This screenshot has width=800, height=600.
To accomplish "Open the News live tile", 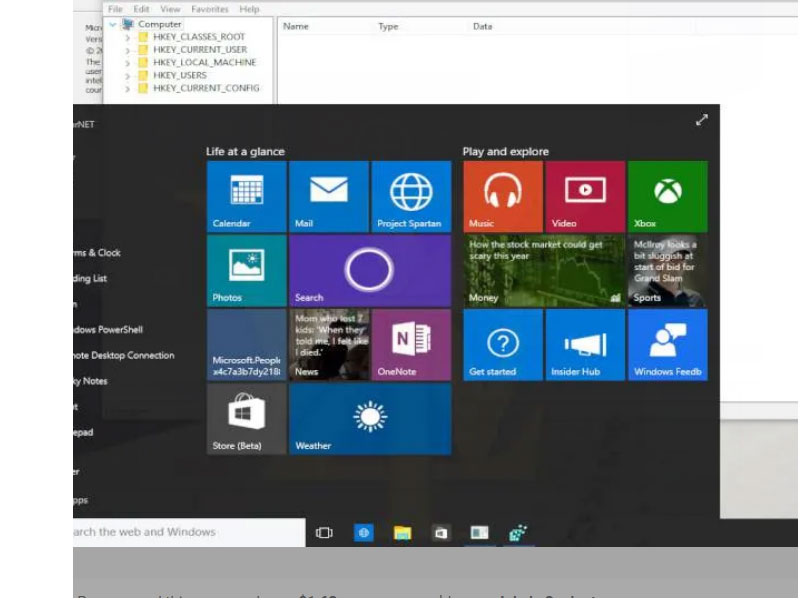I will 329,345.
